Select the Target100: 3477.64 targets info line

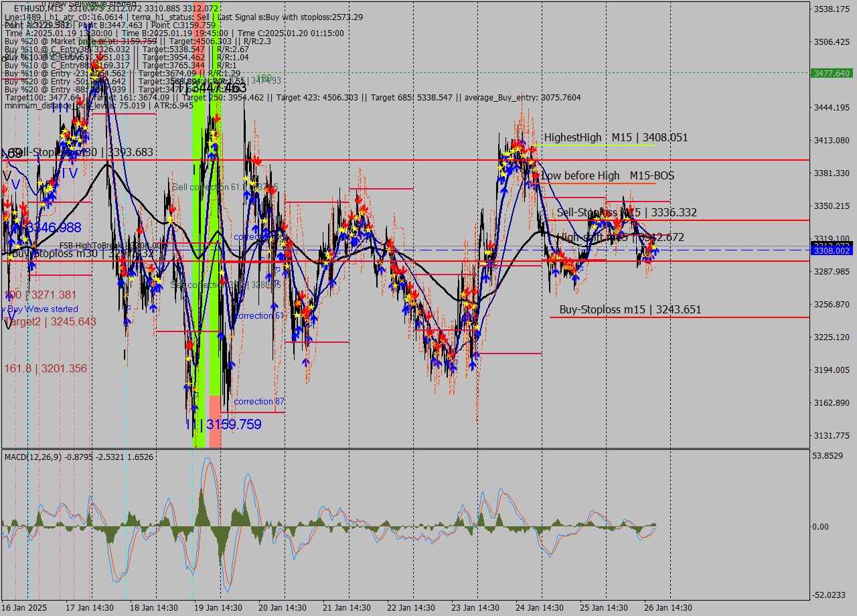293,98
